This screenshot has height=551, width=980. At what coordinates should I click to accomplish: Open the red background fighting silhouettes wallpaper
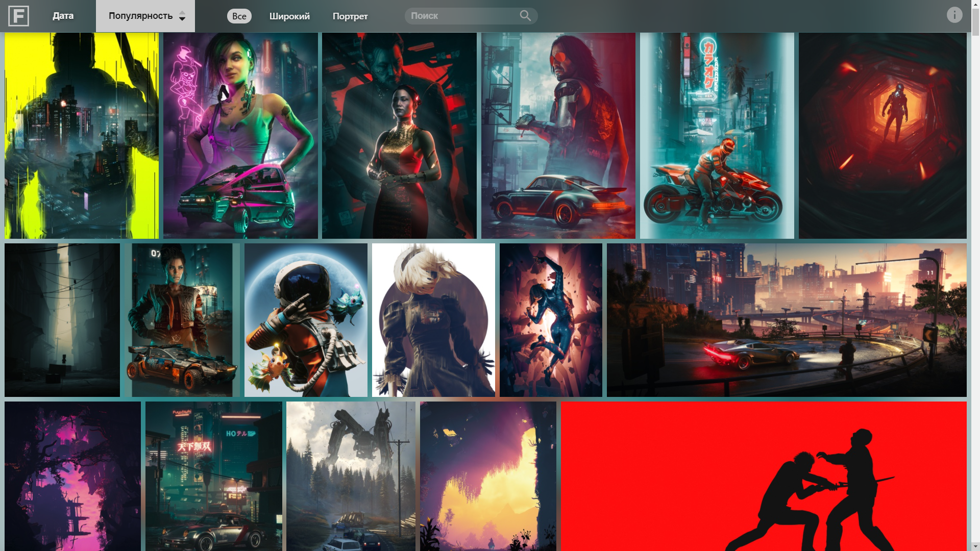tap(764, 476)
